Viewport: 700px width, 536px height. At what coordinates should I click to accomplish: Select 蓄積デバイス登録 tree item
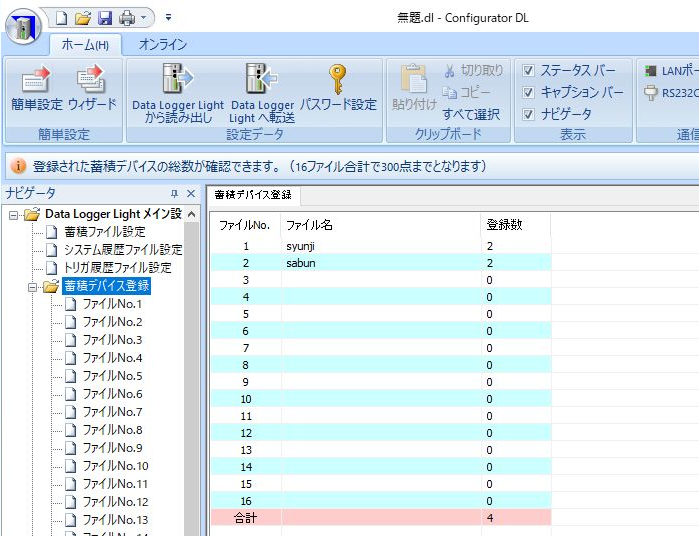(106, 286)
